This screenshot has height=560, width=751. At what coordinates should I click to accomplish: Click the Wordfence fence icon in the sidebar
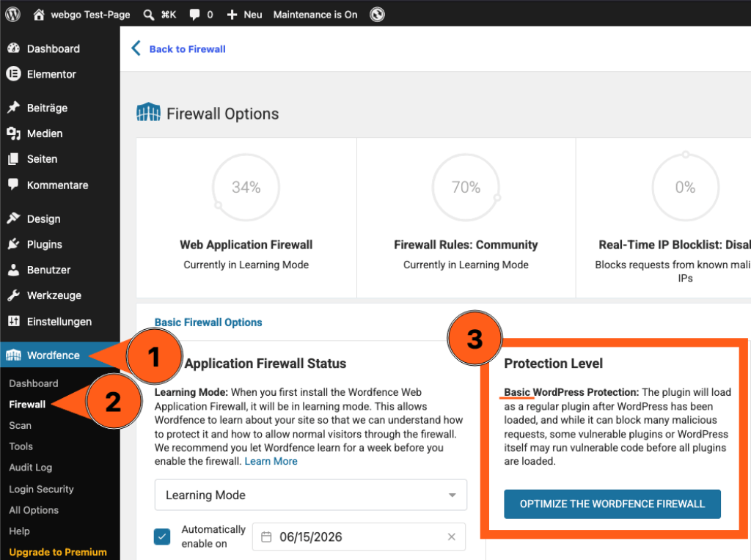pos(13,355)
